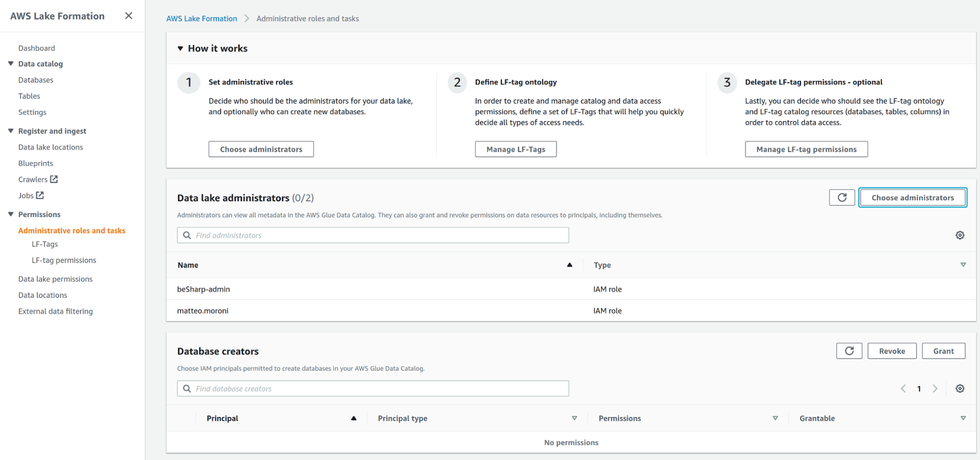Image resolution: width=980 pixels, height=460 pixels.
Task: Sort administrators by Name column arrow
Action: pyautogui.click(x=570, y=265)
